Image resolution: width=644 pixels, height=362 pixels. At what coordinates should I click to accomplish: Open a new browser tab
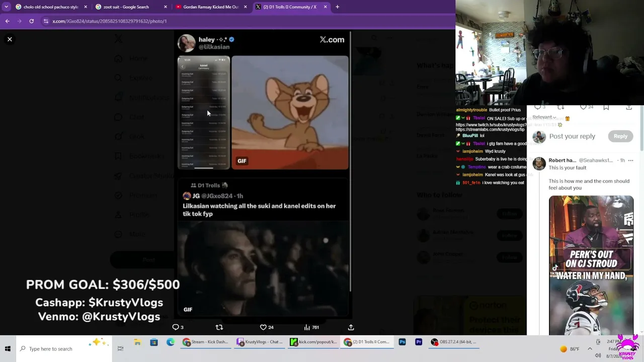(x=337, y=7)
